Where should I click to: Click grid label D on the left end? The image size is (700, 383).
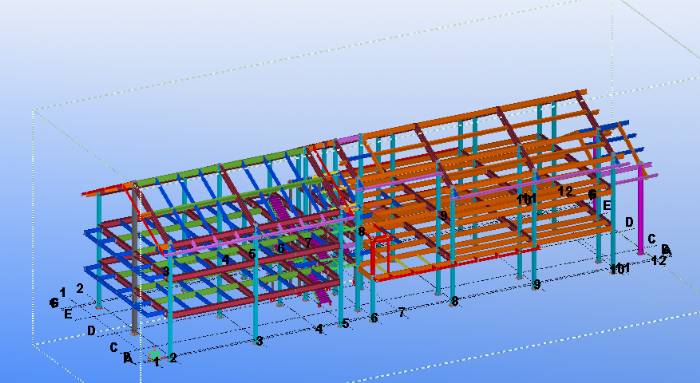click(92, 331)
